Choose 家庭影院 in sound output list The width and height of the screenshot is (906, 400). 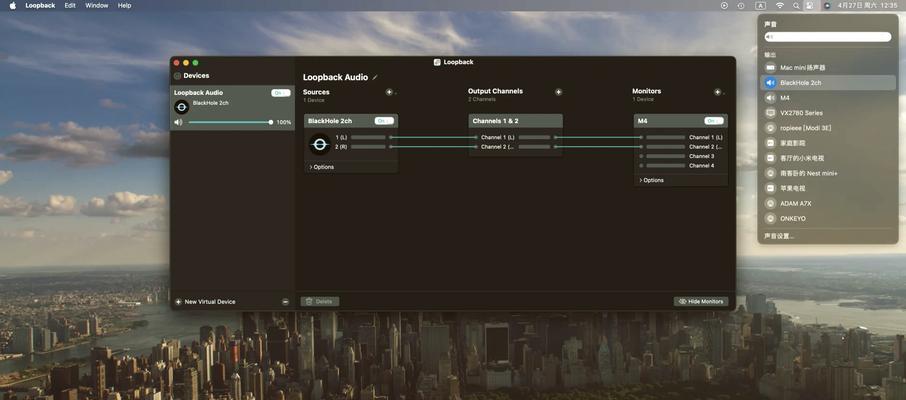pyautogui.click(x=828, y=143)
